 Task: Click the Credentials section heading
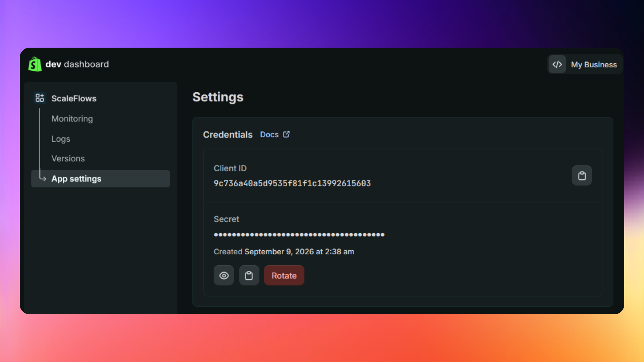click(x=228, y=134)
